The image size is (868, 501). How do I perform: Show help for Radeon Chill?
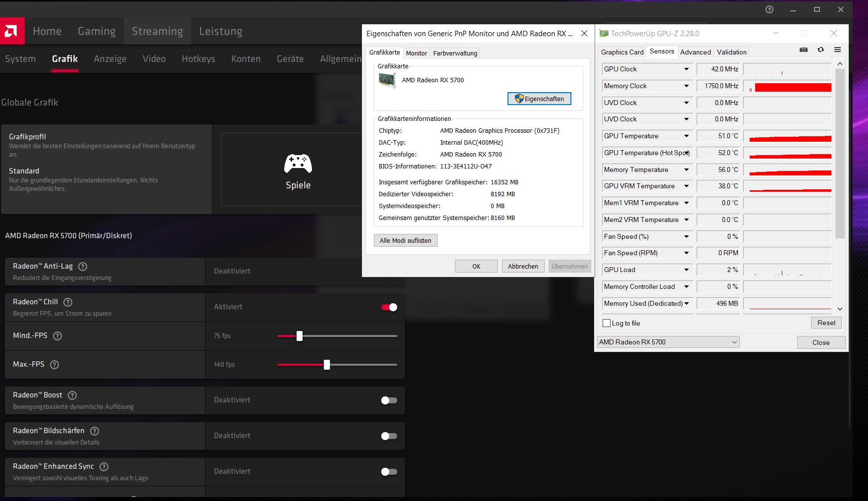[68, 302]
